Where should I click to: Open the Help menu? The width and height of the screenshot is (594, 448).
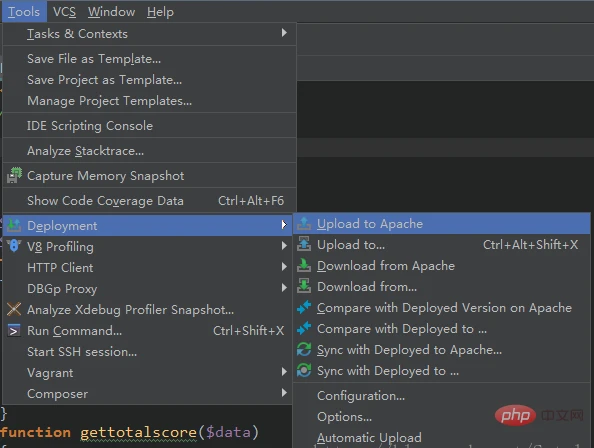[160, 12]
